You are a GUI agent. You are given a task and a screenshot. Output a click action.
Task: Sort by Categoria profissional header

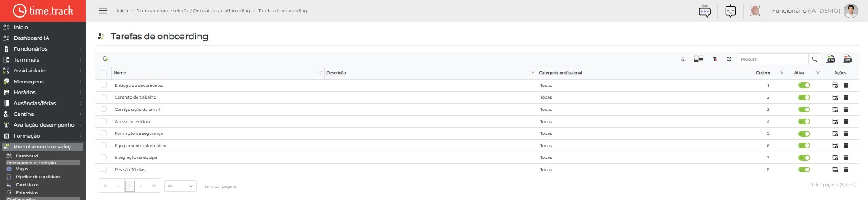561,73
